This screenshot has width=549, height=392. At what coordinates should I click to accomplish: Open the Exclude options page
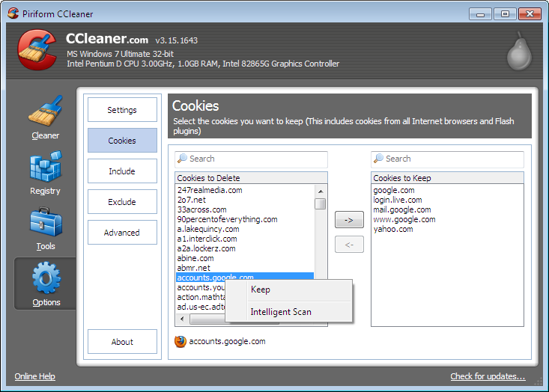122,202
